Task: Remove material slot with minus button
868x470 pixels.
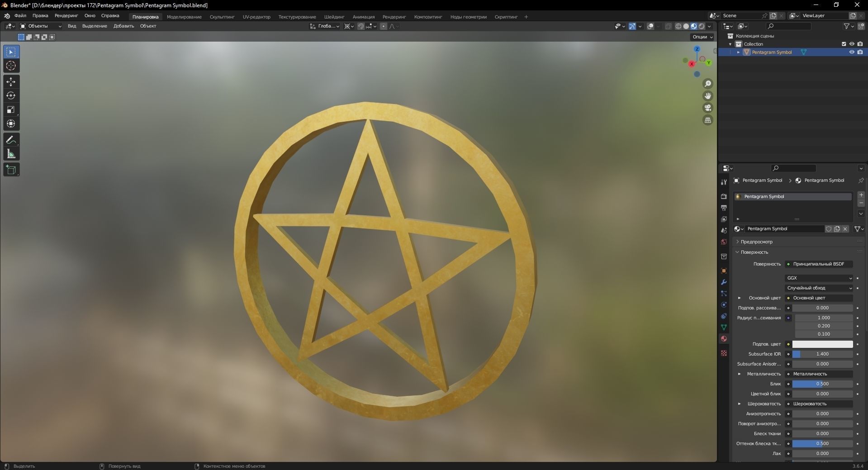Action: tap(861, 203)
